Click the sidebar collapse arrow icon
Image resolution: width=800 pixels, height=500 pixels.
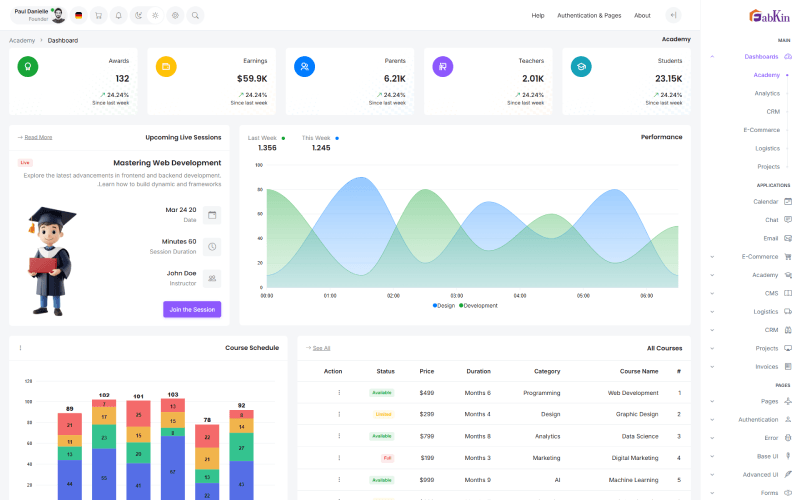click(673, 16)
